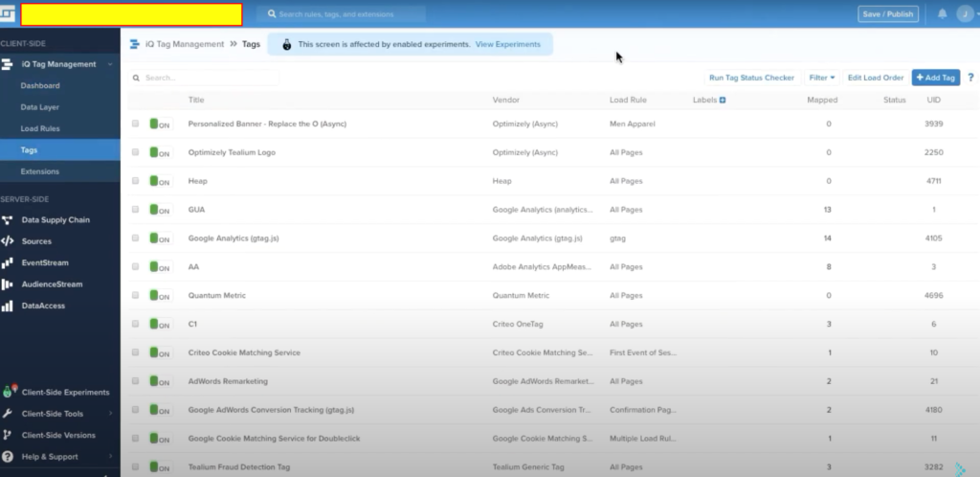
Task: Select the AdWords Remarketing checkbox
Action: tap(135, 381)
